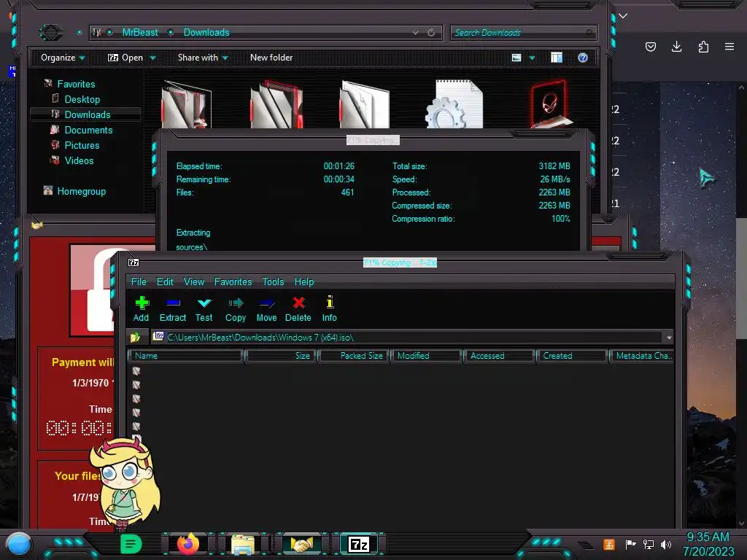Sort by Created column in 7-Zip
This screenshot has width=747, height=560.
coord(572,356)
